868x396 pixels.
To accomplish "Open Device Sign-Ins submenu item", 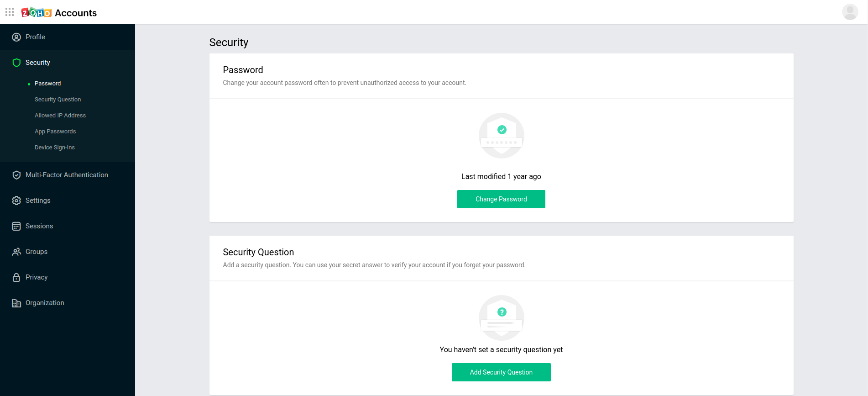I will point(55,148).
